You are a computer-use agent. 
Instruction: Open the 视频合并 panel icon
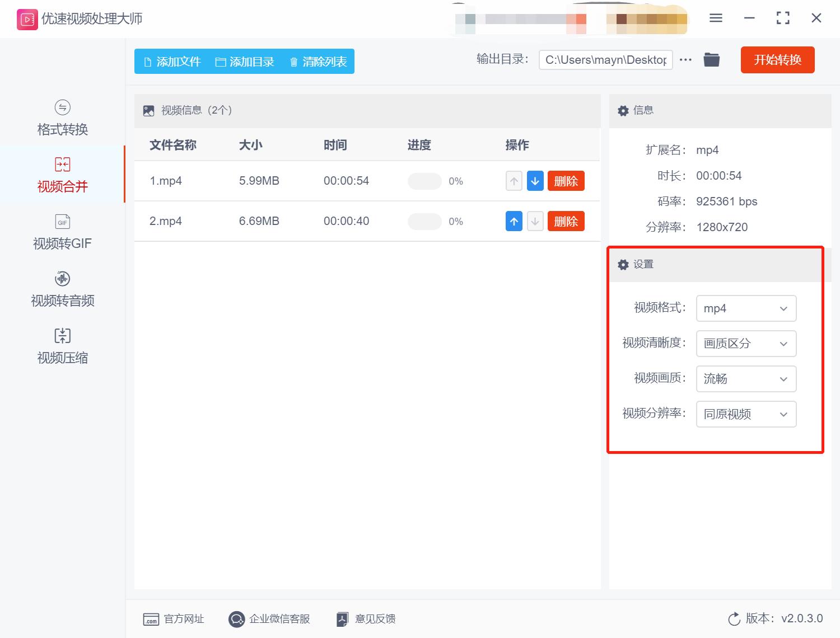point(62,164)
